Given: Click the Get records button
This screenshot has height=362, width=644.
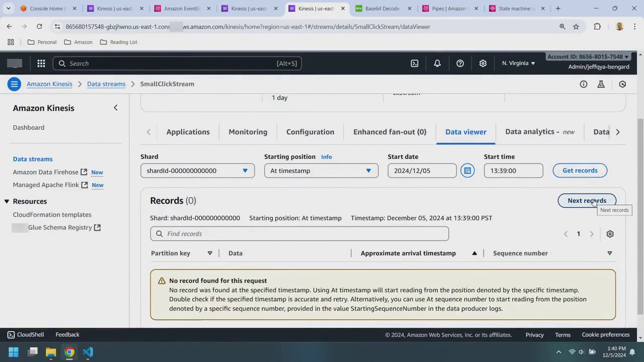Looking at the screenshot, I should [x=580, y=170].
